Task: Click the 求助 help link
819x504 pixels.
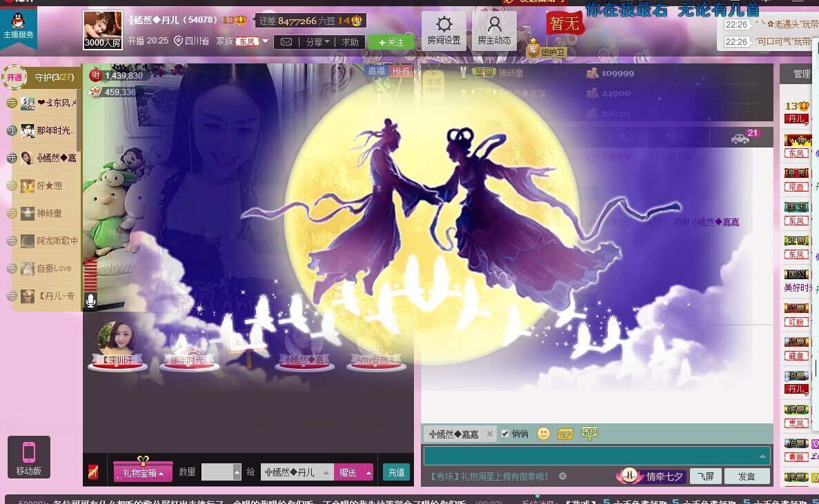Action: 350,42
